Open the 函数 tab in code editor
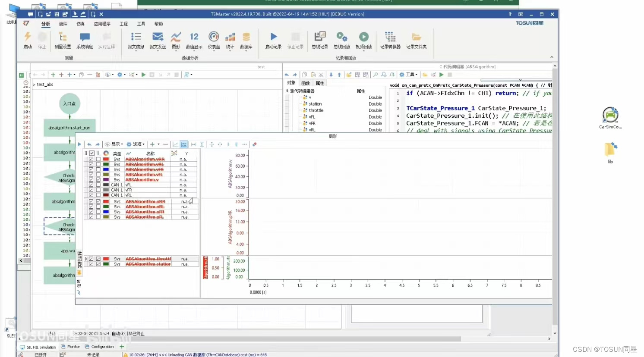Screen dimensions: 644x357 click(306, 83)
